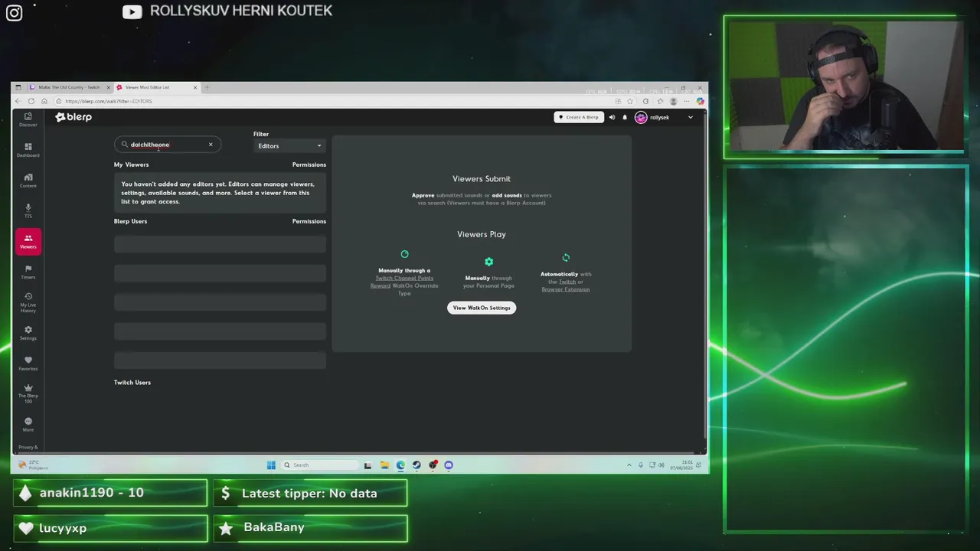Show hidden system tray icons
This screenshot has height=551, width=980.
pyautogui.click(x=629, y=465)
